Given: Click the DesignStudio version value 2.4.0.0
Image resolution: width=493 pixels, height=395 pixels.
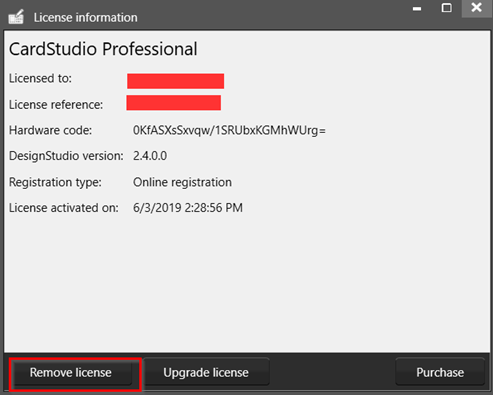Looking at the screenshot, I should point(150,156).
